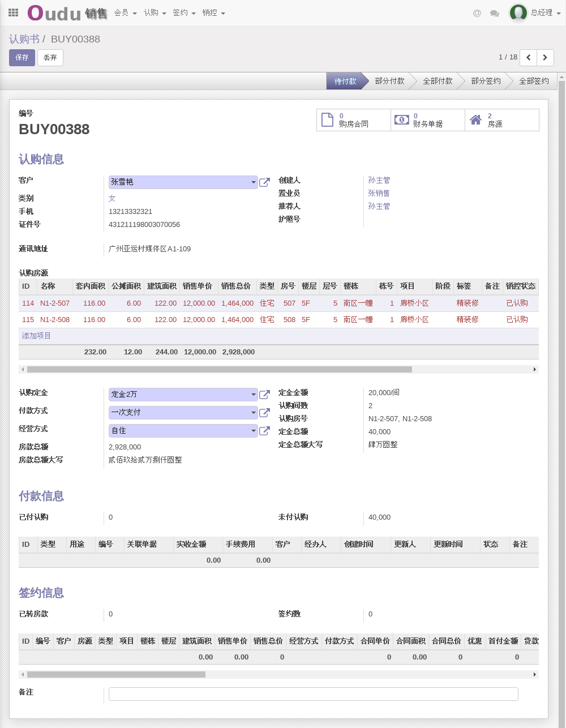Click the 总经理 user avatar
The width and height of the screenshot is (566, 728).
point(518,12)
